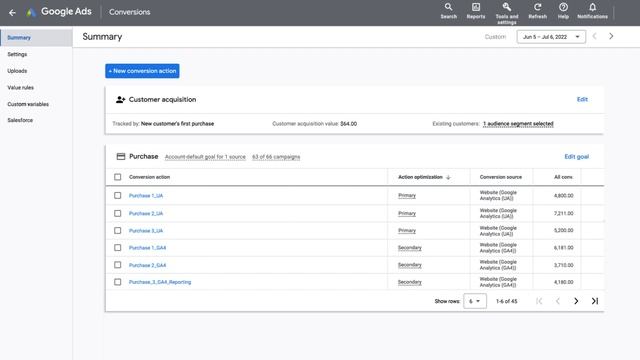
Task: Check the Purchase 1_UA row checkbox
Action: point(118,196)
